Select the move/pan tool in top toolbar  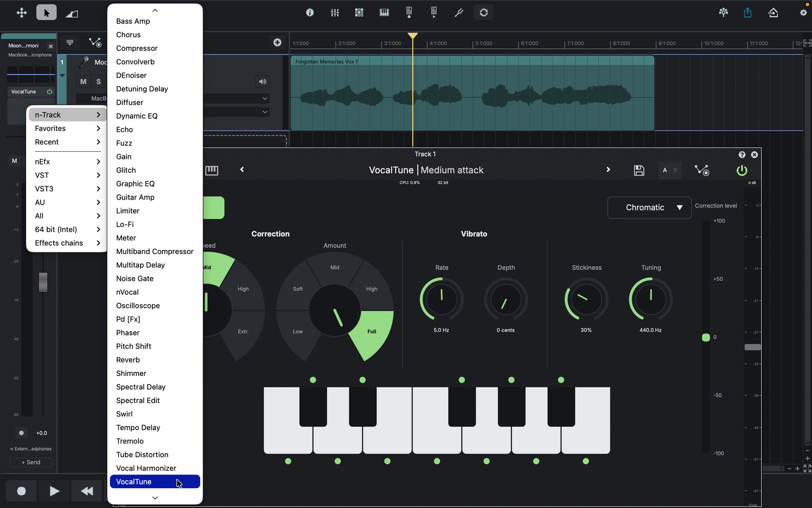22,13
